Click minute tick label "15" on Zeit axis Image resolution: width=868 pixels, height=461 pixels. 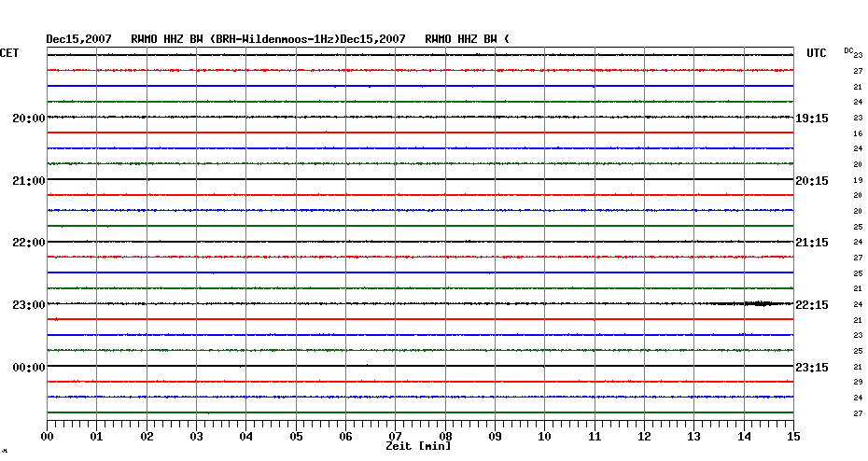(x=793, y=437)
